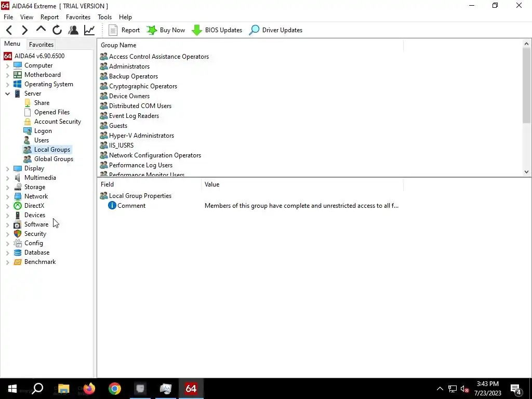532x399 pixels.
Task: Open the notification center icon
Action: pos(516,389)
